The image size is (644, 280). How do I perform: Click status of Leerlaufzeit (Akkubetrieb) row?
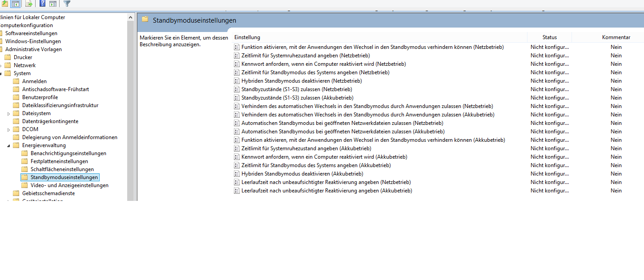coord(550,191)
